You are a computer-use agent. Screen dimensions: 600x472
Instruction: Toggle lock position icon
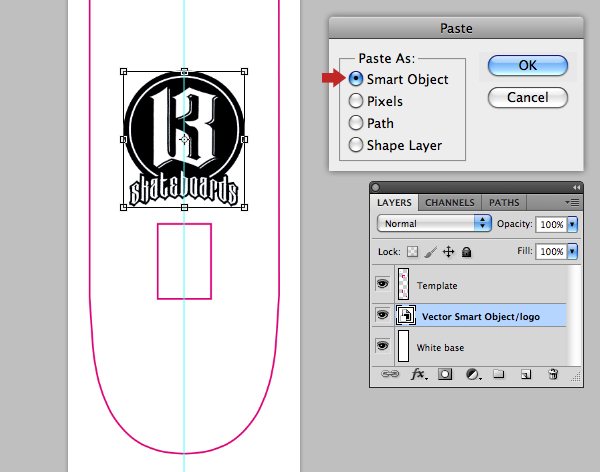point(448,252)
